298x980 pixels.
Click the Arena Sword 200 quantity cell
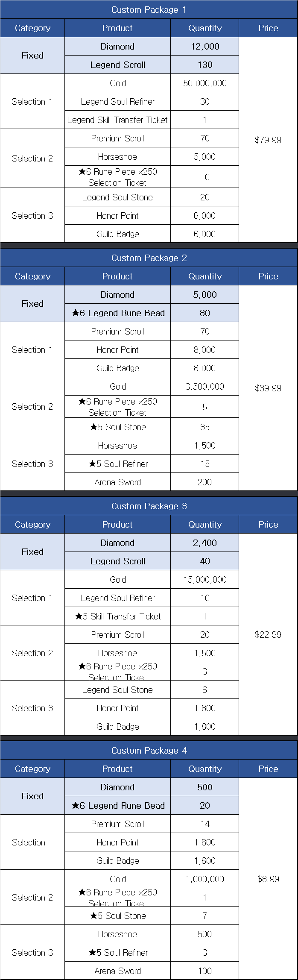pos(205,482)
